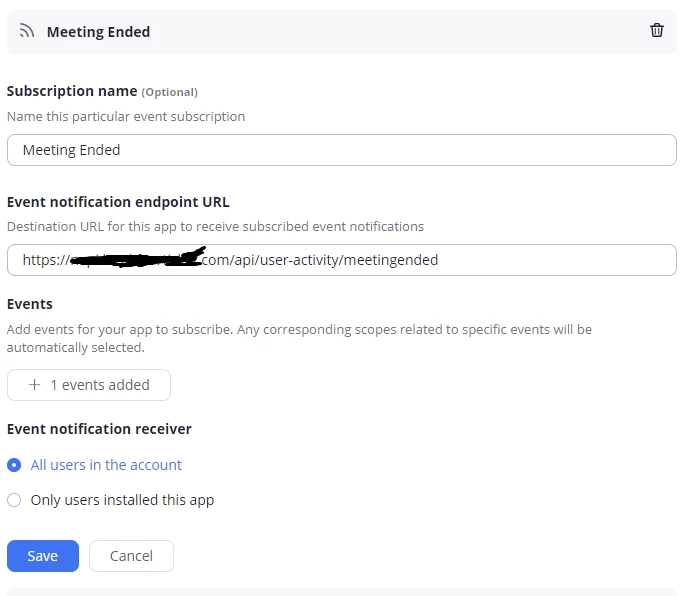Select the All users in the account radio
Viewport: 681px width, 596px height.
[x=14, y=465]
